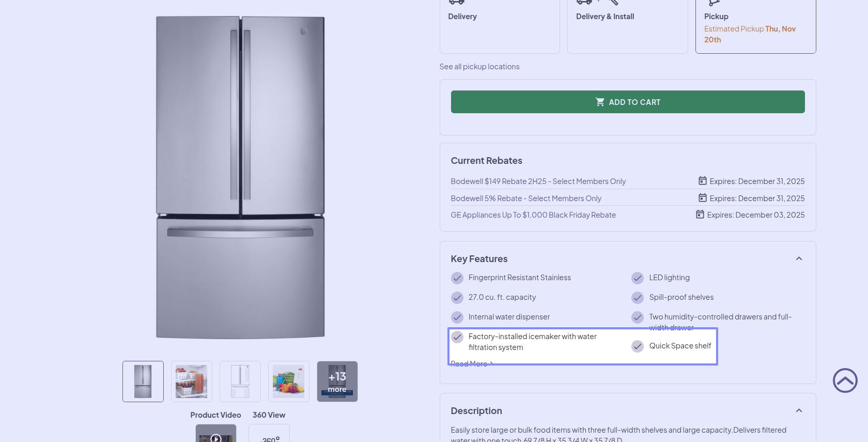
Task: Click checkmark beside Fingerprint Resistant Stainless
Action: pos(457,278)
